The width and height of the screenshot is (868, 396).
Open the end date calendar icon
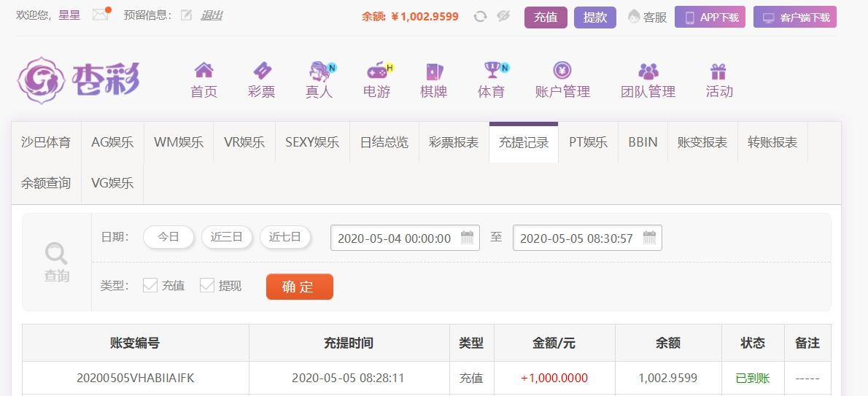click(x=649, y=238)
